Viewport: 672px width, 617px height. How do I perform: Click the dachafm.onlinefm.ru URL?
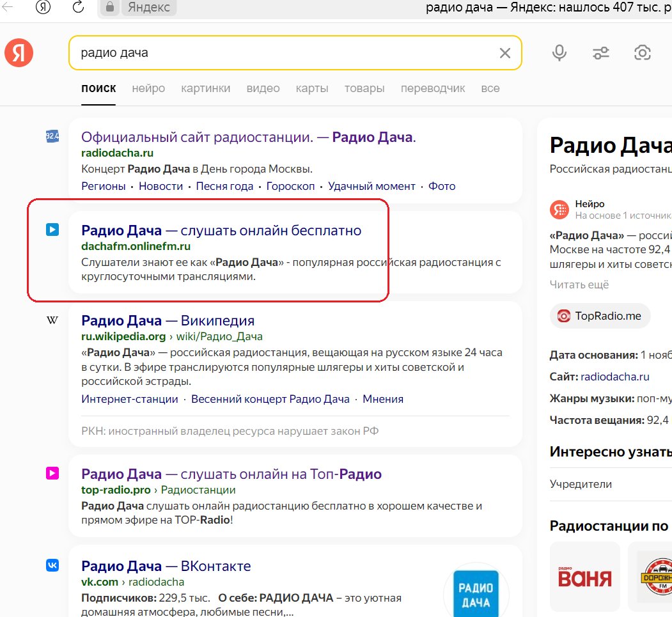point(136,246)
